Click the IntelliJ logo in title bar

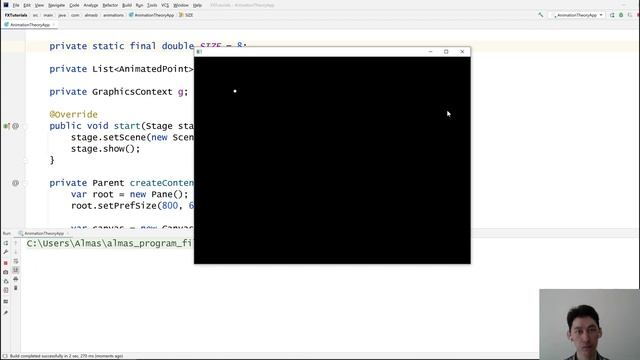coord(6,5)
